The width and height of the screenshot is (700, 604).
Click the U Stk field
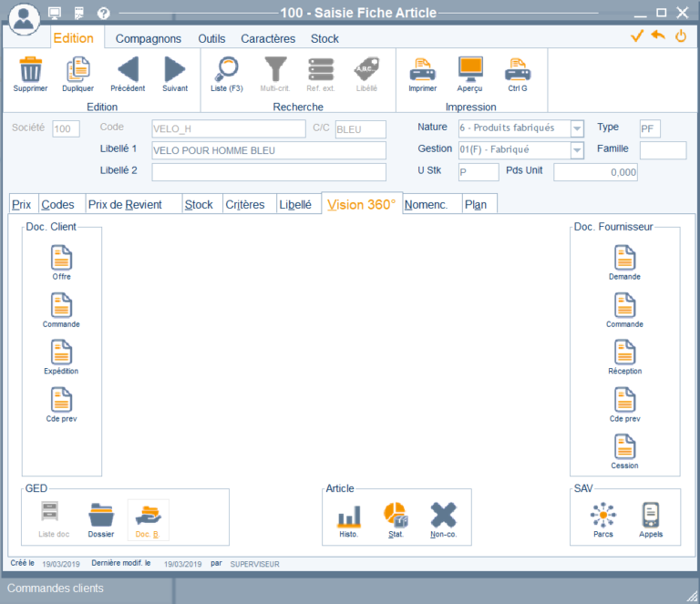[479, 172]
